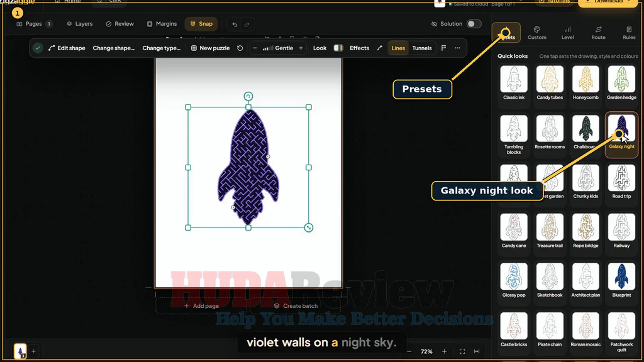644x362 pixels.
Task: Open the Gentle difficulty selector
Action: (278, 48)
